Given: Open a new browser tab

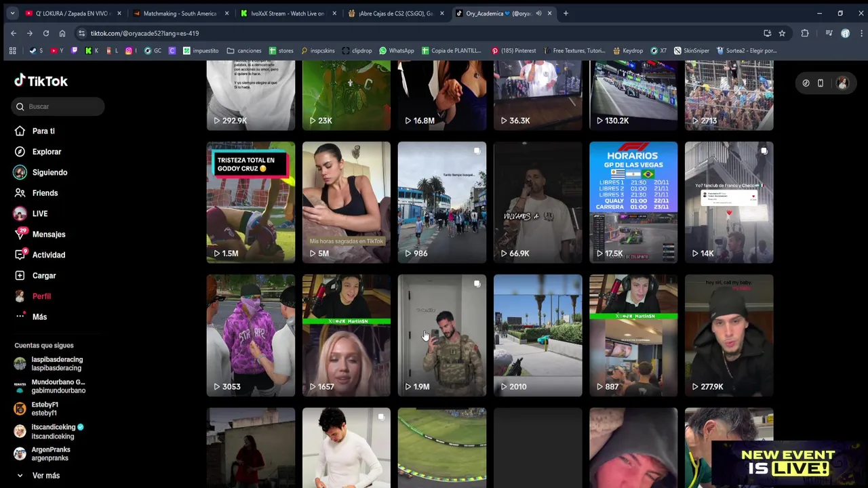Looking at the screenshot, I should point(566,13).
